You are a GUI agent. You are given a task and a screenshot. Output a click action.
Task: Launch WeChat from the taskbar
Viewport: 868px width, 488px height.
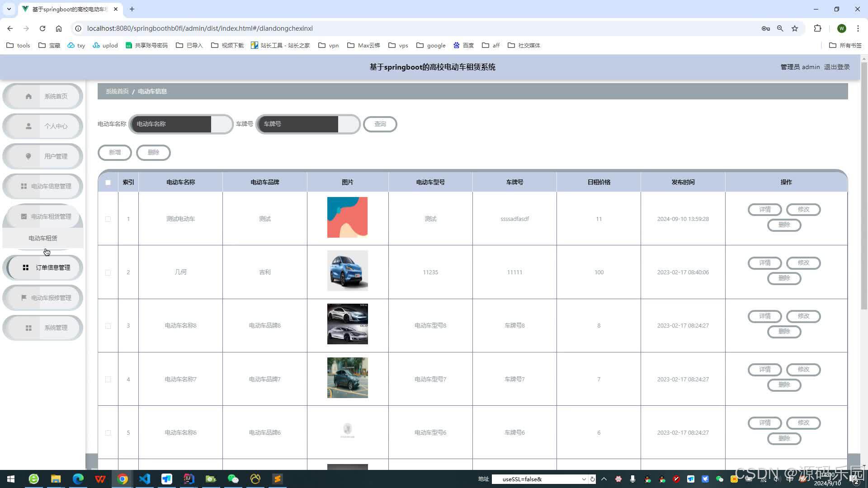[x=233, y=479]
